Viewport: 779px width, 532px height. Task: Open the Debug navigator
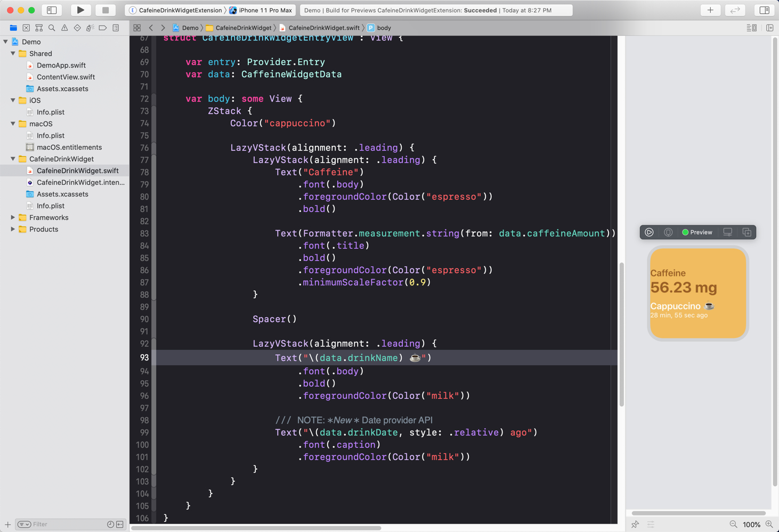pos(90,28)
